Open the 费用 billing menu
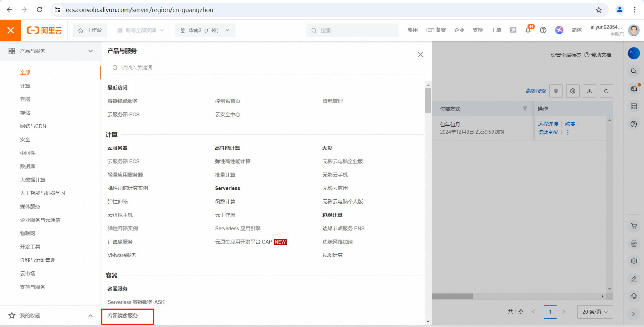Image resolution: width=644 pixels, height=327 pixels. point(413,30)
